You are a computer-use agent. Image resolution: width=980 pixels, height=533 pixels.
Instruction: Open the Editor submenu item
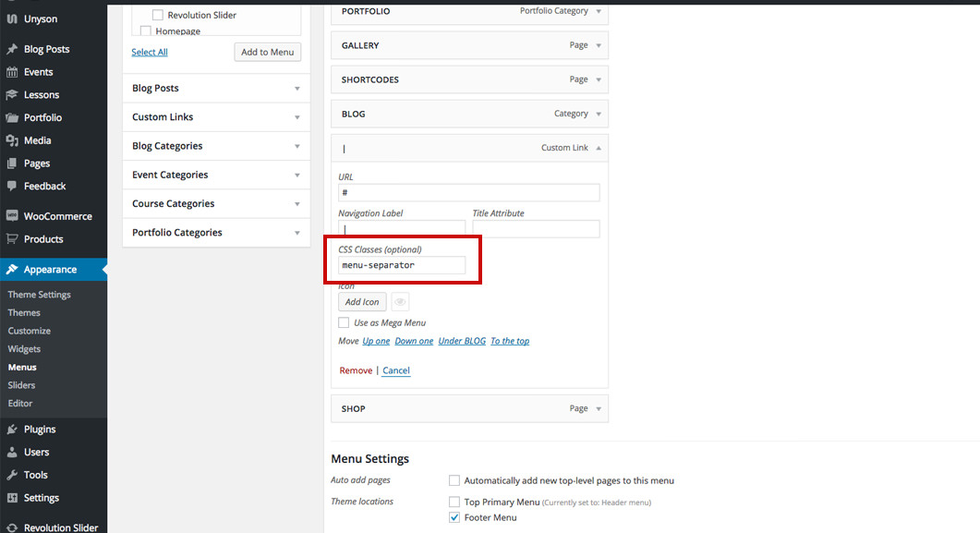[20, 403]
